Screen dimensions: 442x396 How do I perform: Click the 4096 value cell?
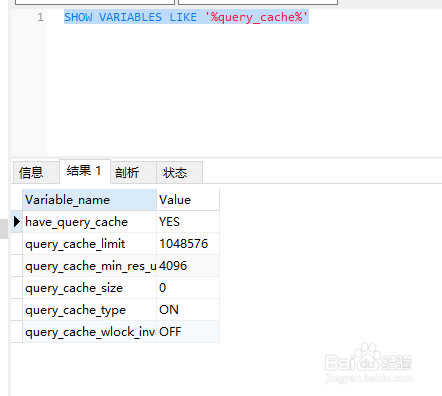click(x=188, y=266)
